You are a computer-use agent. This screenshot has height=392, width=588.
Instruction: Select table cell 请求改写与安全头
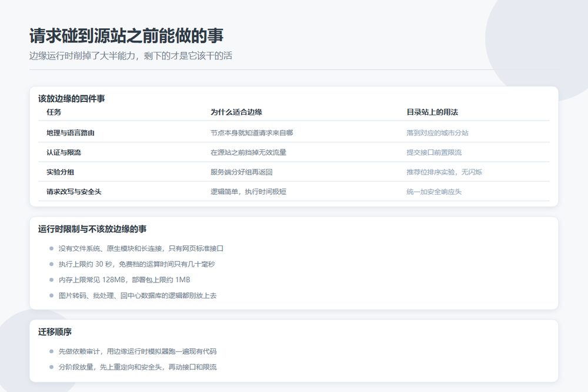[74, 191]
